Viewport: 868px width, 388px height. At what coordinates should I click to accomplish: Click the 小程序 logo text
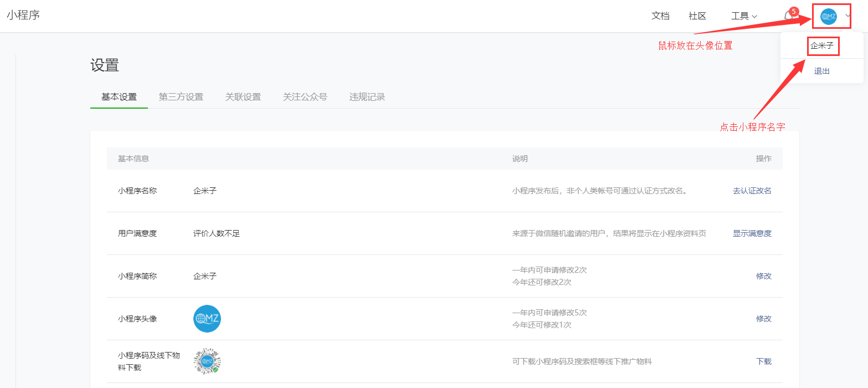pyautogui.click(x=23, y=14)
